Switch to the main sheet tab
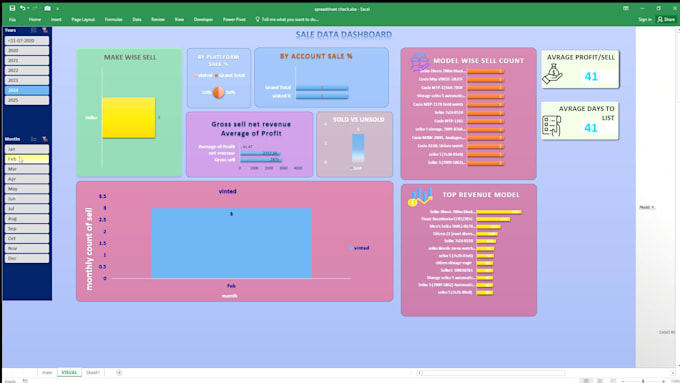680x383 pixels. point(47,373)
